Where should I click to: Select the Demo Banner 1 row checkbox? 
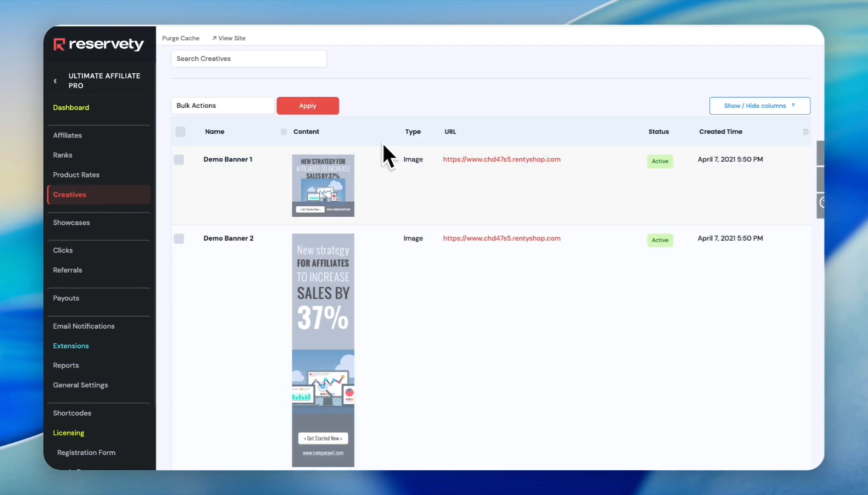179,160
